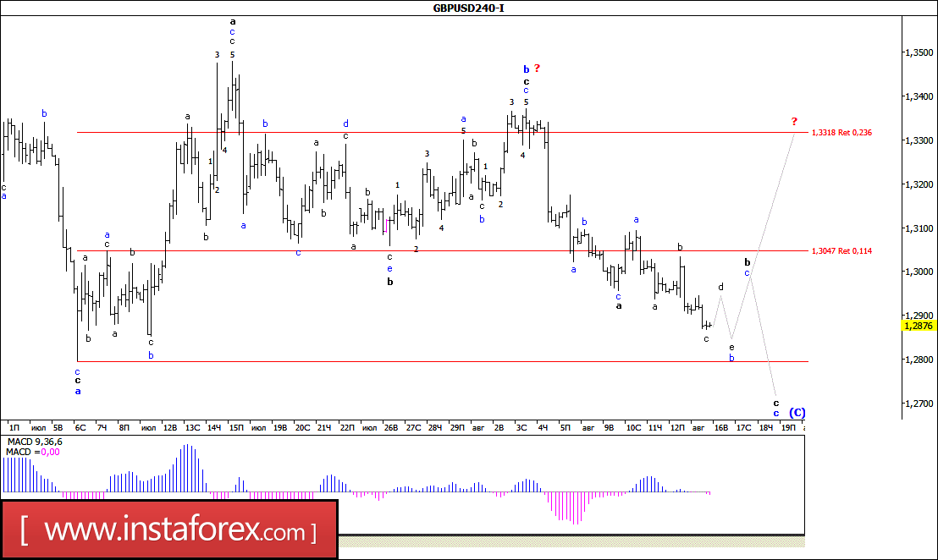Select the 11Ч date label on time axis
The width and height of the screenshot is (938, 560).
point(655,428)
